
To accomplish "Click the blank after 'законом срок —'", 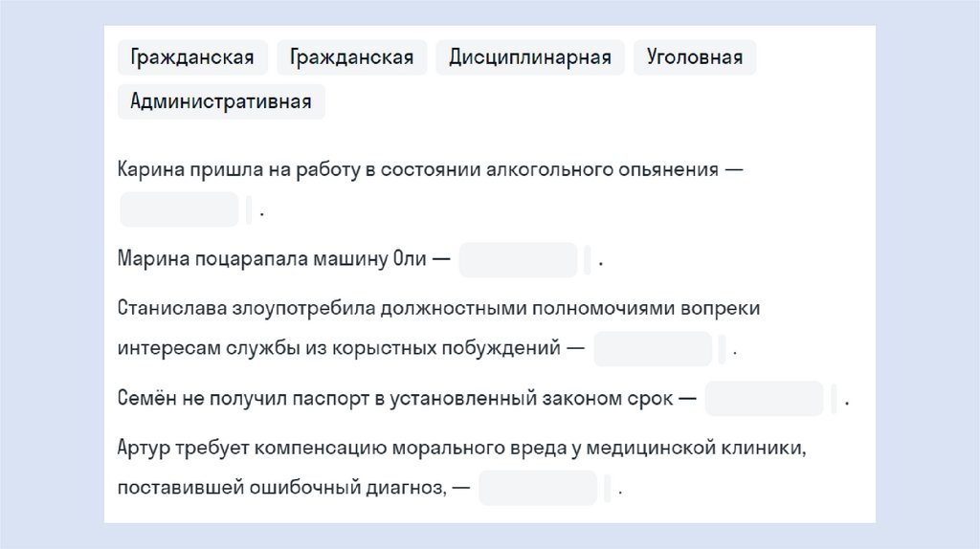I will click(x=764, y=399).
